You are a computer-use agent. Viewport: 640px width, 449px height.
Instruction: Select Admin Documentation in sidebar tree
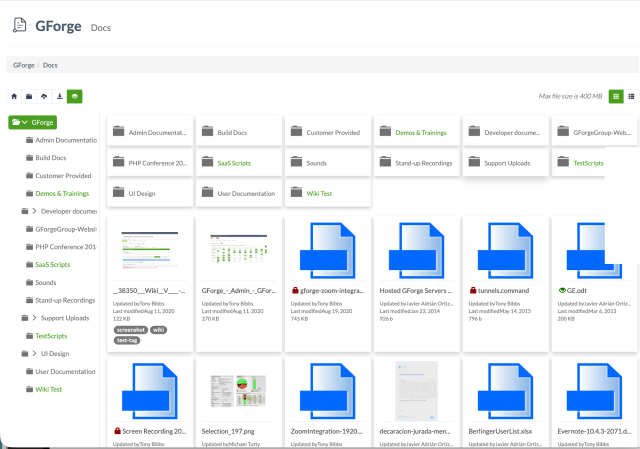pos(61,140)
